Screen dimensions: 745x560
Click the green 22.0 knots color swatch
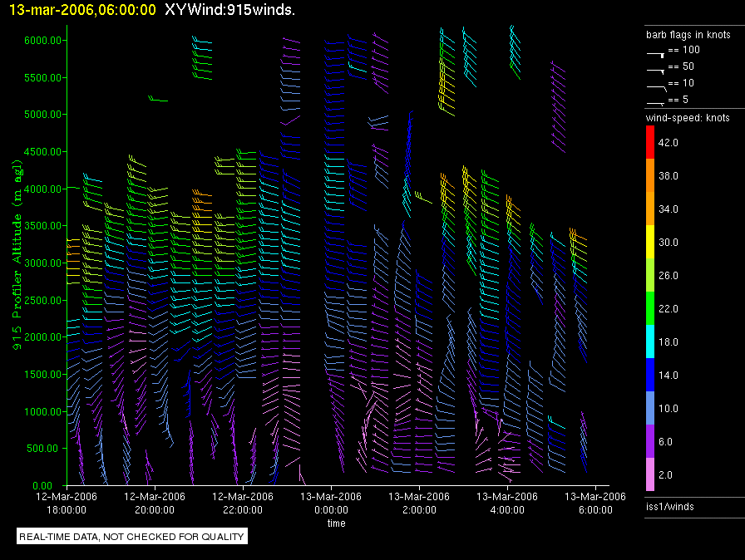(x=651, y=308)
